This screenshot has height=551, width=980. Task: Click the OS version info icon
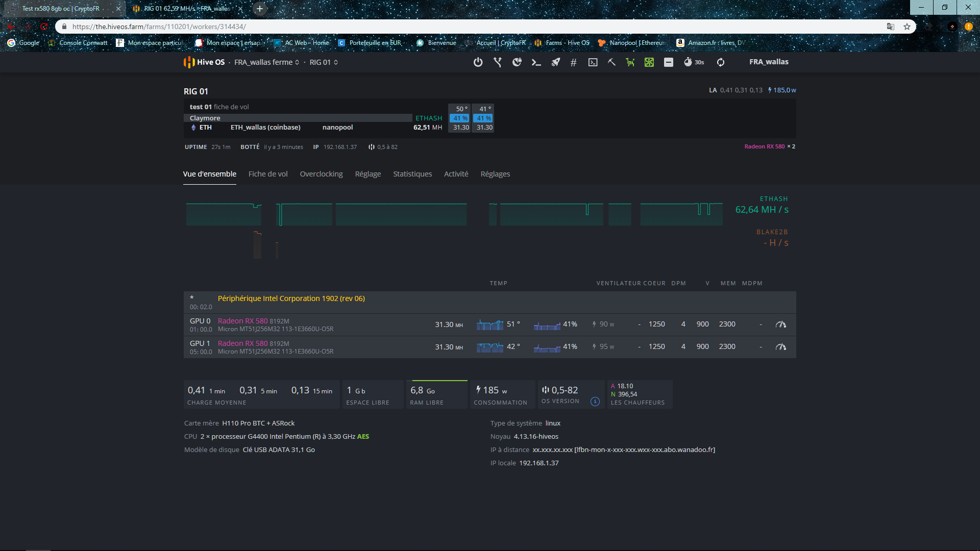tap(595, 402)
